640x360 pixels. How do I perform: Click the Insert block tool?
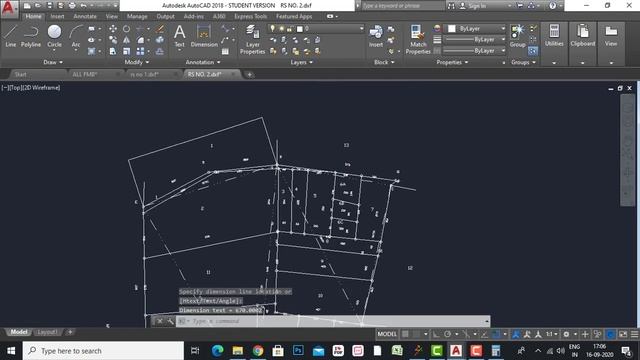tap(376, 36)
